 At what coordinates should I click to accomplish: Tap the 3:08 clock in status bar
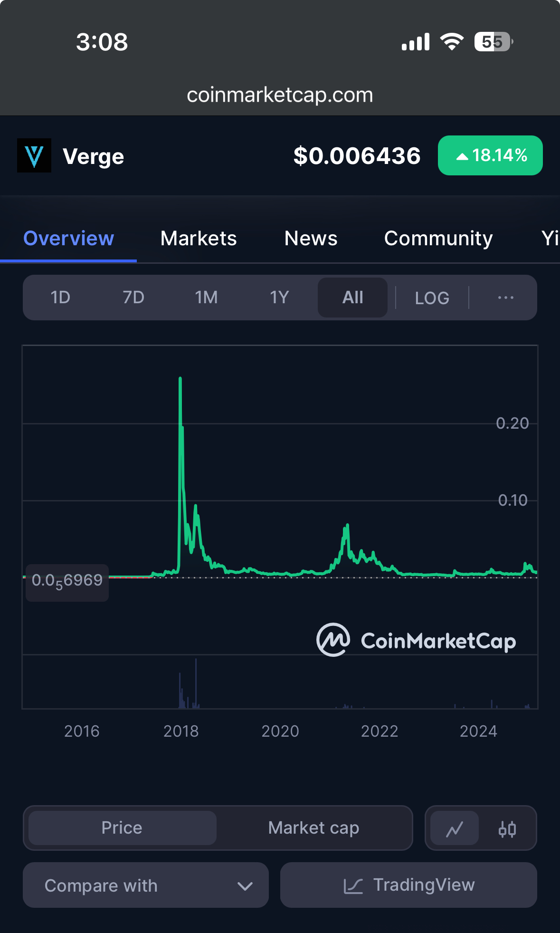pos(102,42)
